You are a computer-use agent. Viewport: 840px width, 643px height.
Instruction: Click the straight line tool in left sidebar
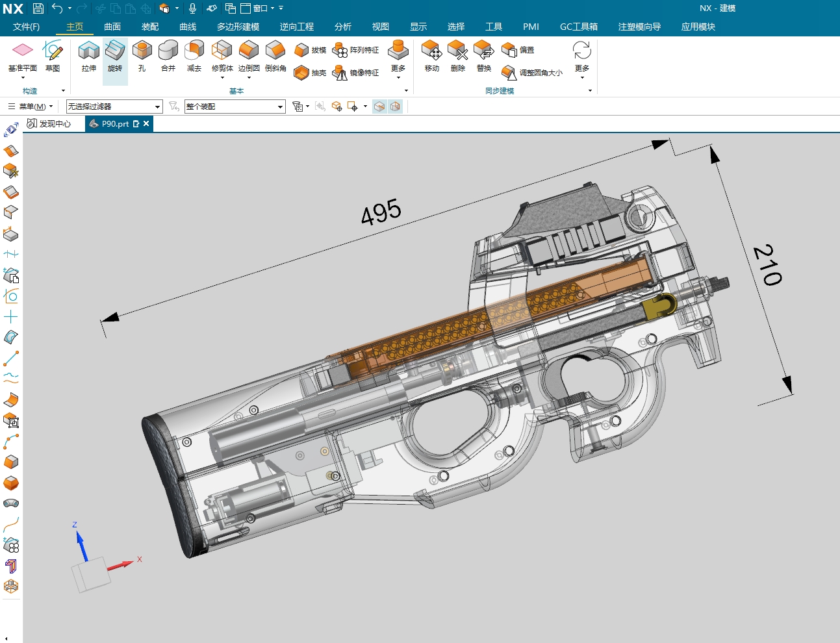[11, 359]
